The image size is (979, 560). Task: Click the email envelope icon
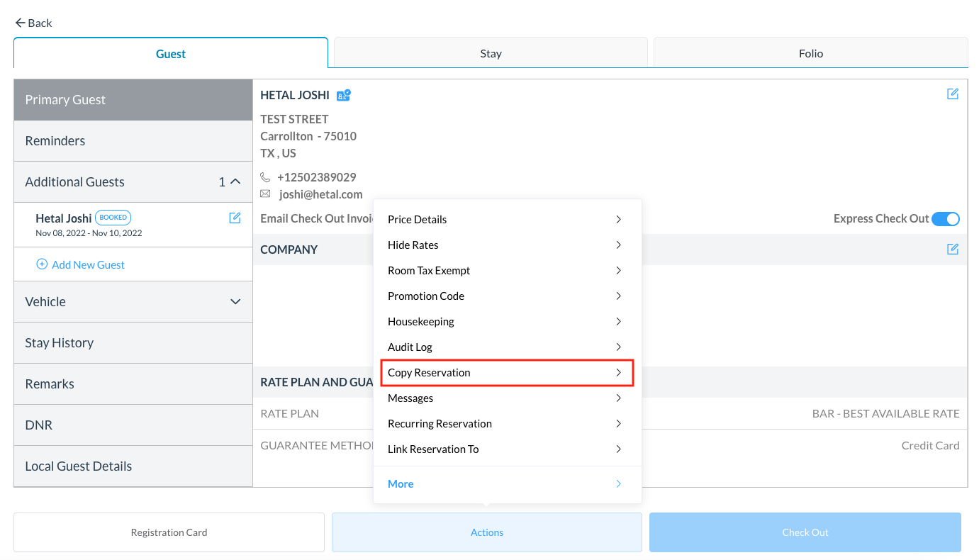click(x=266, y=194)
